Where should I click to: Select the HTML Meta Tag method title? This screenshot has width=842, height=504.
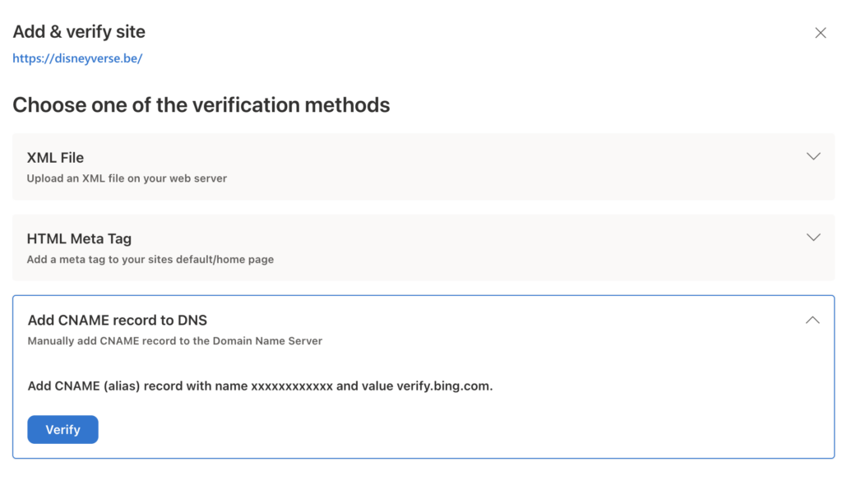point(79,238)
